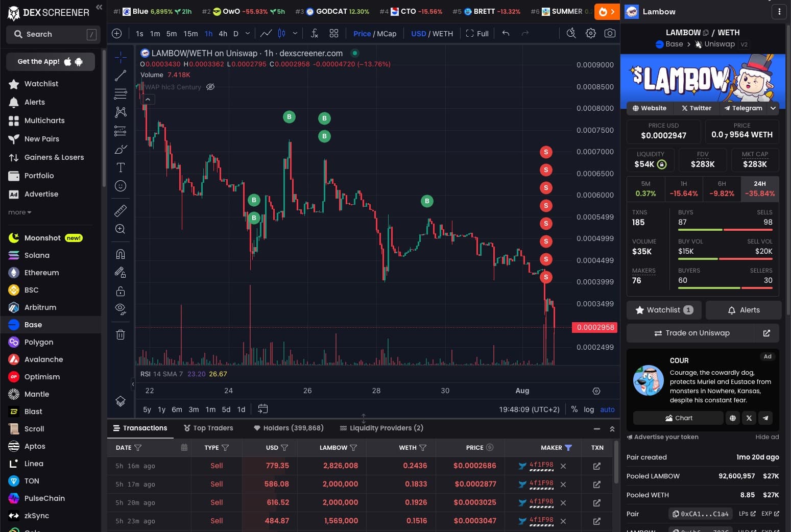Toggle stay in drawing mode
The height and width of the screenshot is (532, 791).
(x=121, y=273)
